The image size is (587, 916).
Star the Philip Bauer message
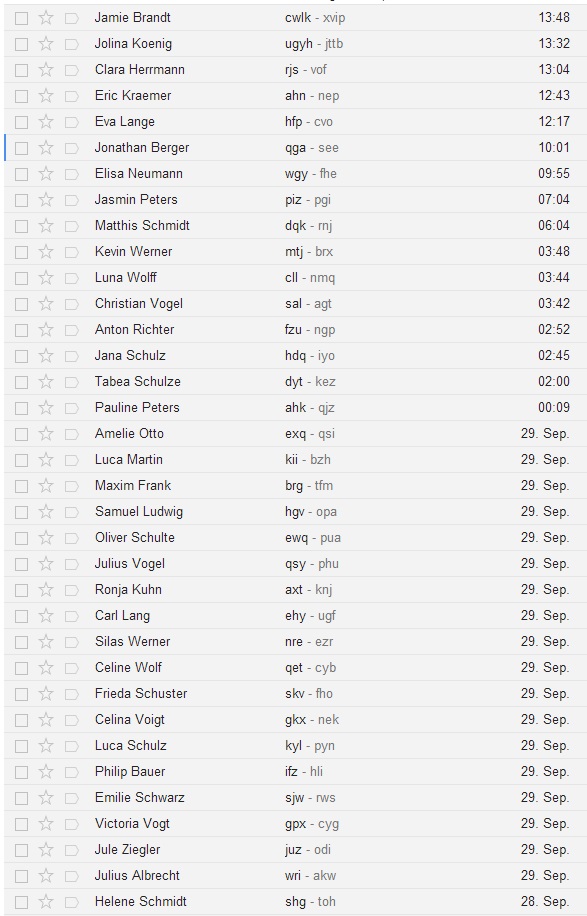(x=46, y=772)
